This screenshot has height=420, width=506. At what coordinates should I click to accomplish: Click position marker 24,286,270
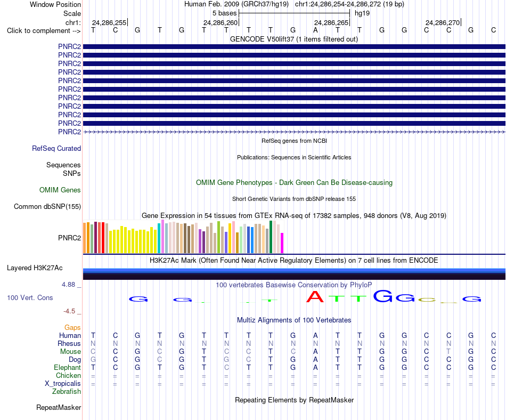pos(443,22)
